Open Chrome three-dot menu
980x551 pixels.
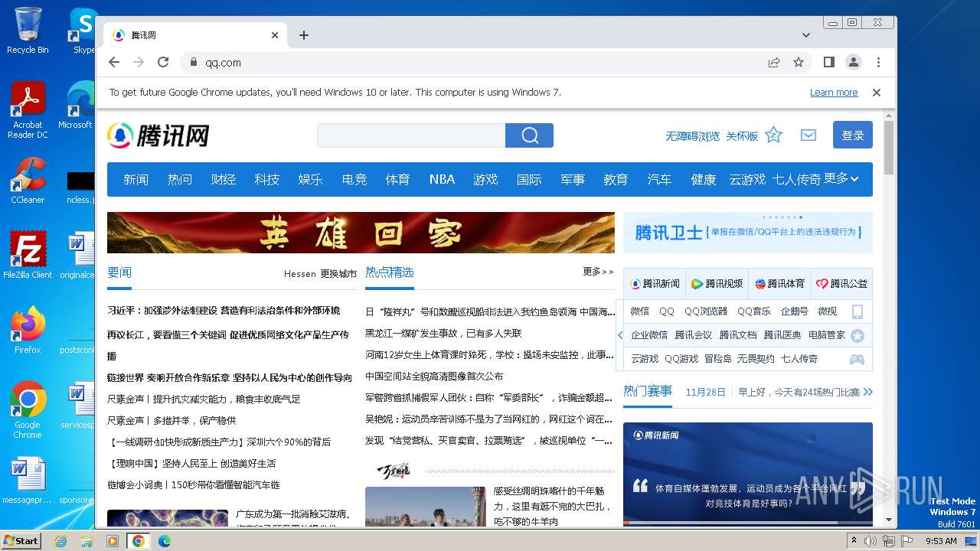[878, 62]
